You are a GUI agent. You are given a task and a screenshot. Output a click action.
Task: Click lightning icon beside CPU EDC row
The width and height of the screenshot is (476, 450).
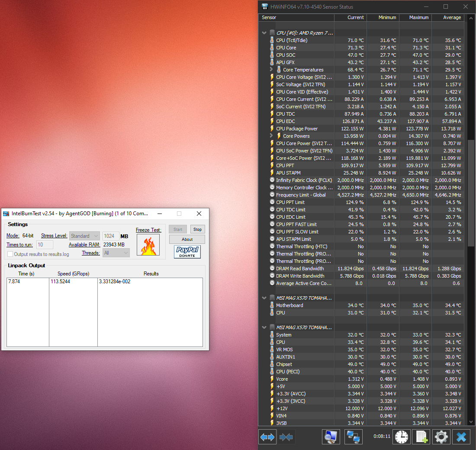coord(272,121)
